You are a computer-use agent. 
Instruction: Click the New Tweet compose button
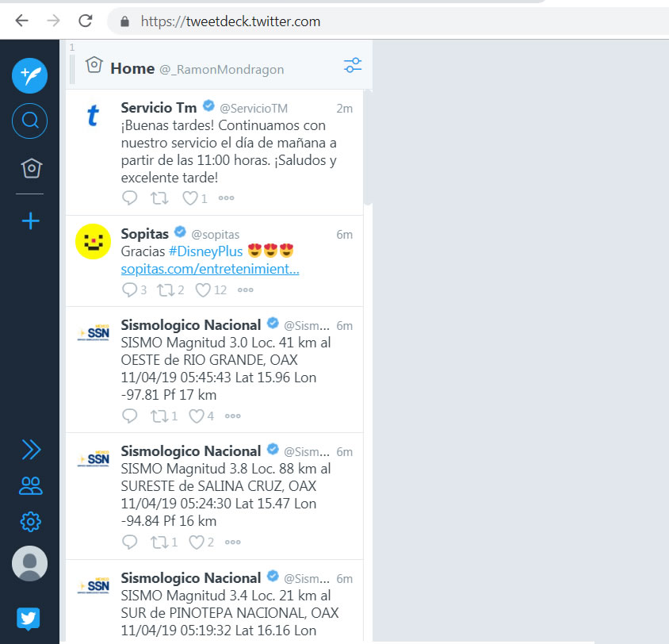tap(29, 75)
